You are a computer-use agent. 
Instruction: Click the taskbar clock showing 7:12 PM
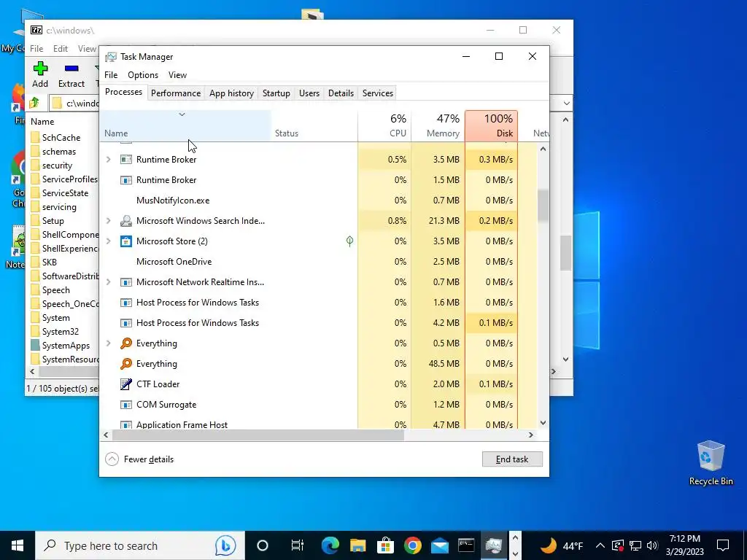tap(684, 545)
